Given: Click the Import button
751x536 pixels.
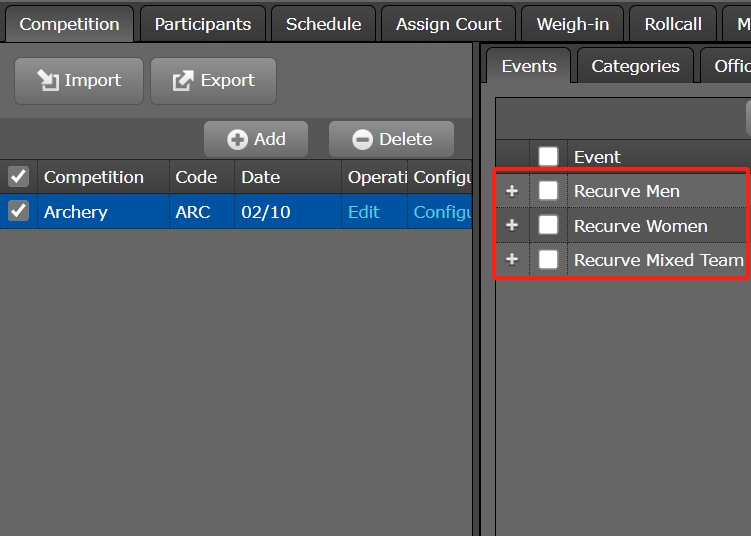Looking at the screenshot, I should click(79, 81).
